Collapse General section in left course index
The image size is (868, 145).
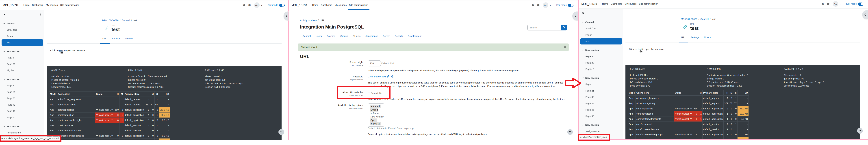[4, 23]
